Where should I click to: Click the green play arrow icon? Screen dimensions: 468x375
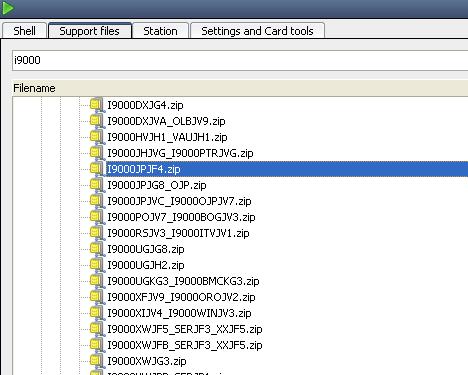[x=7, y=8]
